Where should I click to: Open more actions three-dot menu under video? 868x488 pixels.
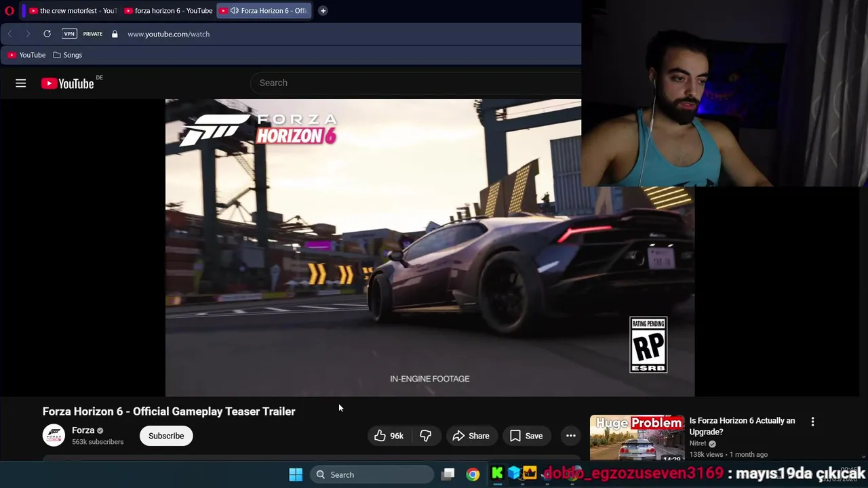coord(571,436)
